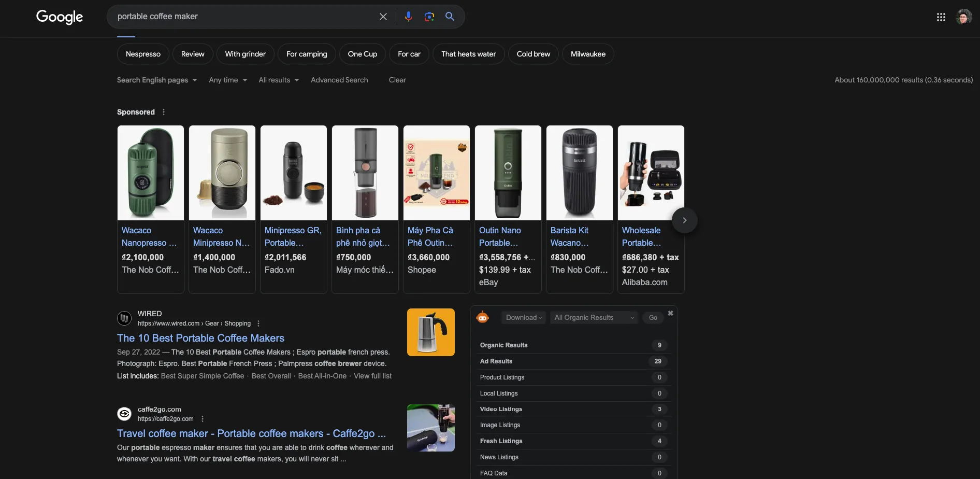980x479 pixels.
Task: Open the Barista Kit Wacano ad
Action: click(580, 209)
